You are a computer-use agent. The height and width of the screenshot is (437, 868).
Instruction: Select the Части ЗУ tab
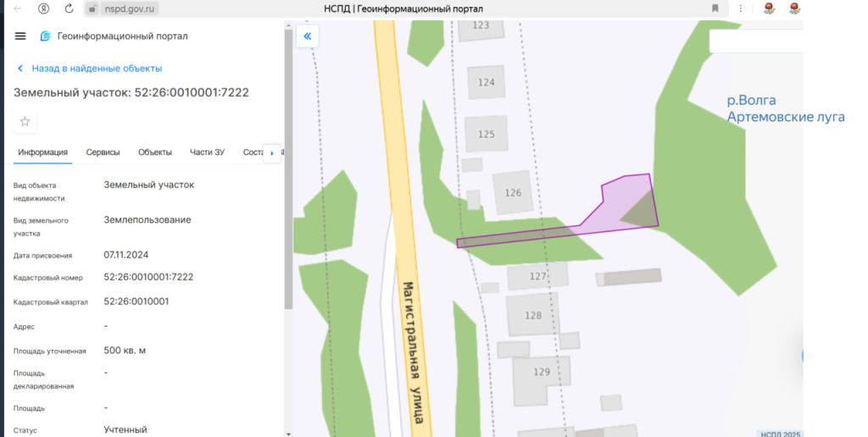207,152
